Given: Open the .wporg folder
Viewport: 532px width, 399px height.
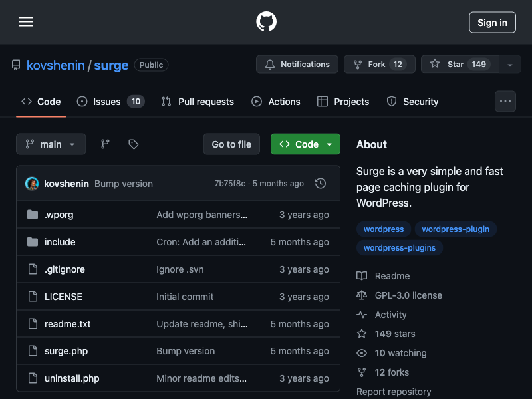Looking at the screenshot, I should tap(59, 215).
